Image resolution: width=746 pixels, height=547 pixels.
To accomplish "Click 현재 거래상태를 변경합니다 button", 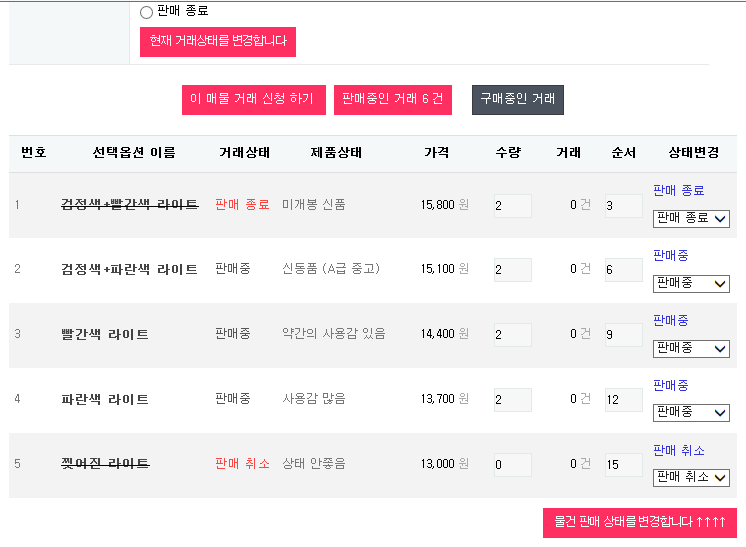I will [x=217, y=42].
